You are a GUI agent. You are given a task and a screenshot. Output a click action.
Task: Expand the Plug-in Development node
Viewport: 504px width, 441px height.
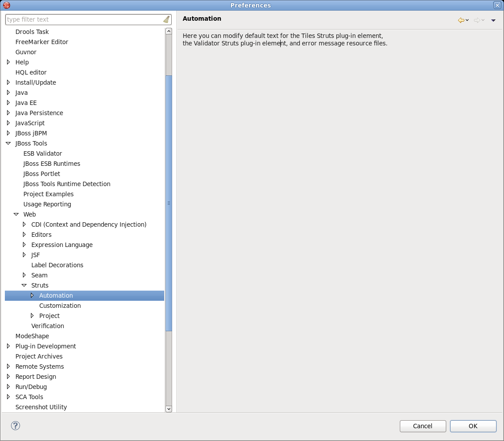pyautogui.click(x=8, y=346)
